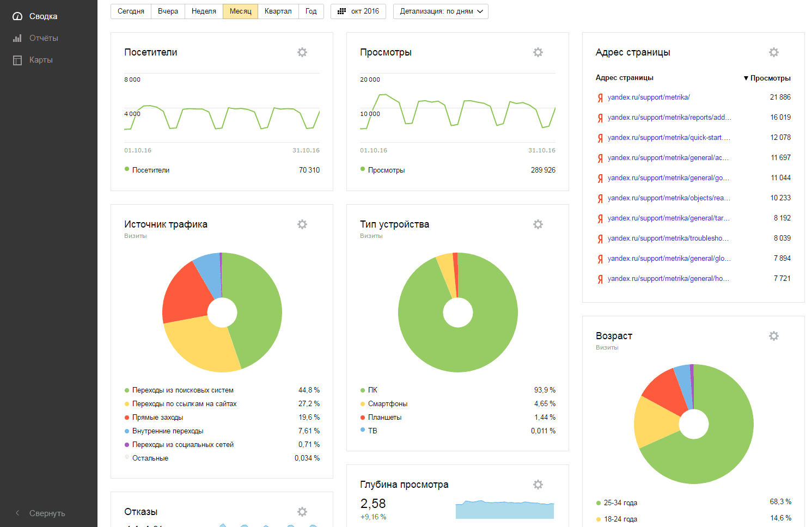Sort table by Просмотры column header

pos(767,78)
